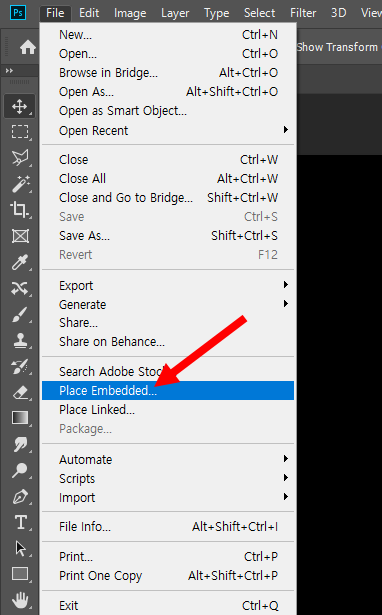This screenshot has height=615, width=382.
Task: Select the Rectangular Marquee tool
Action: click(20, 132)
